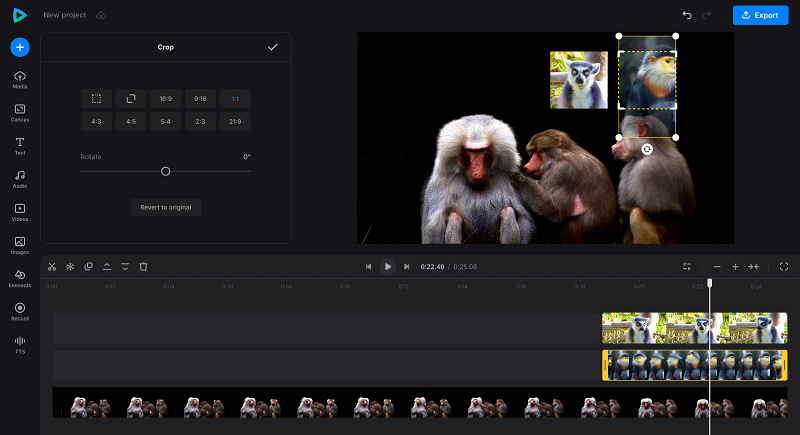Open the Elements sidebar panel

(20, 279)
